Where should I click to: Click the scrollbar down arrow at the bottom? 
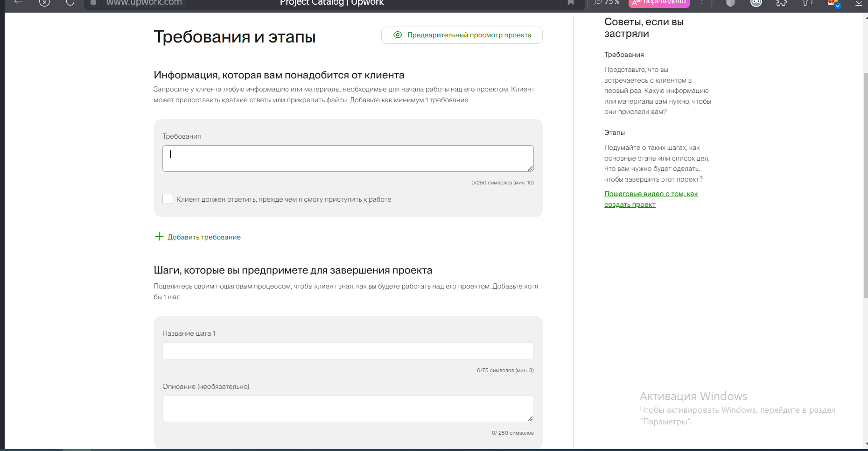pyautogui.click(x=866, y=444)
